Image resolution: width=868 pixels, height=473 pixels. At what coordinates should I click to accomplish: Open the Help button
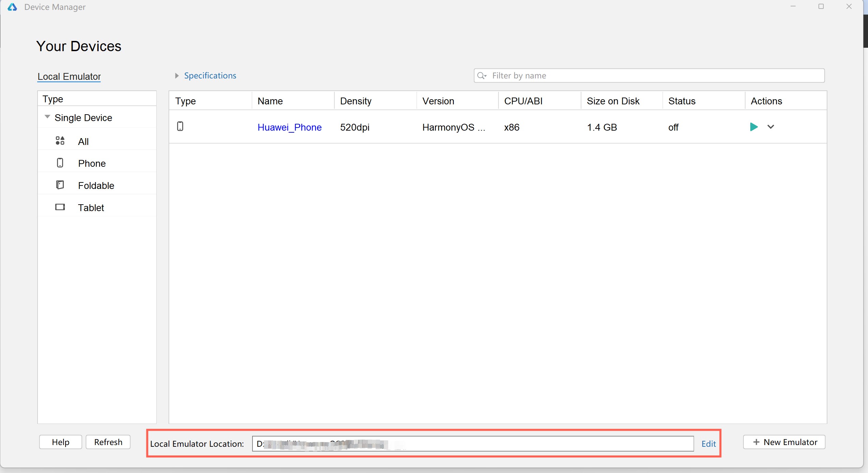coord(60,442)
